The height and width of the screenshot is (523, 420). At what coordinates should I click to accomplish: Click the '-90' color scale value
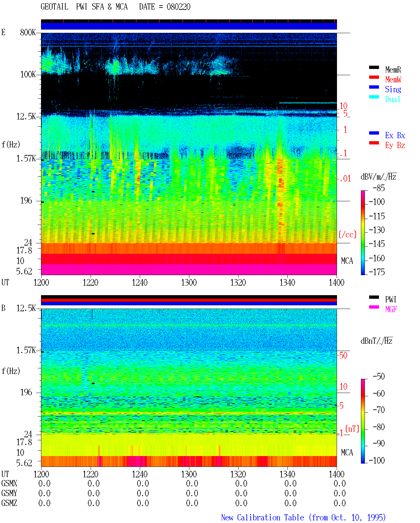click(x=379, y=443)
